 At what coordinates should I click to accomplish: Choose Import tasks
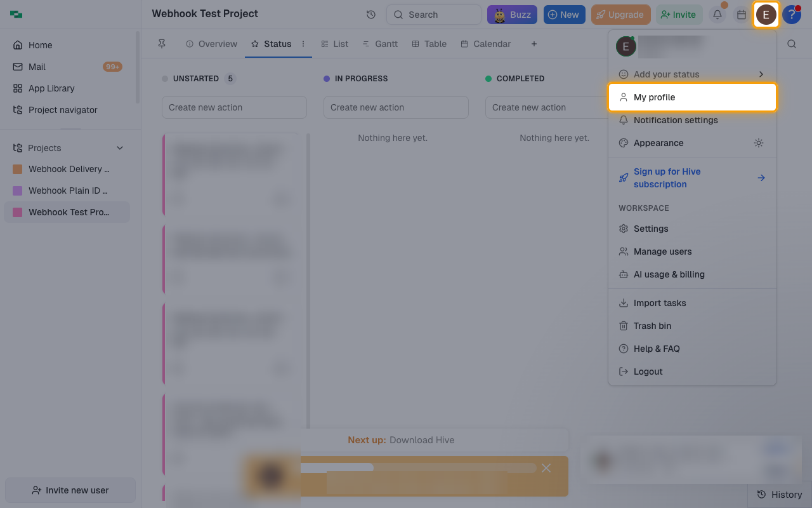(692, 303)
